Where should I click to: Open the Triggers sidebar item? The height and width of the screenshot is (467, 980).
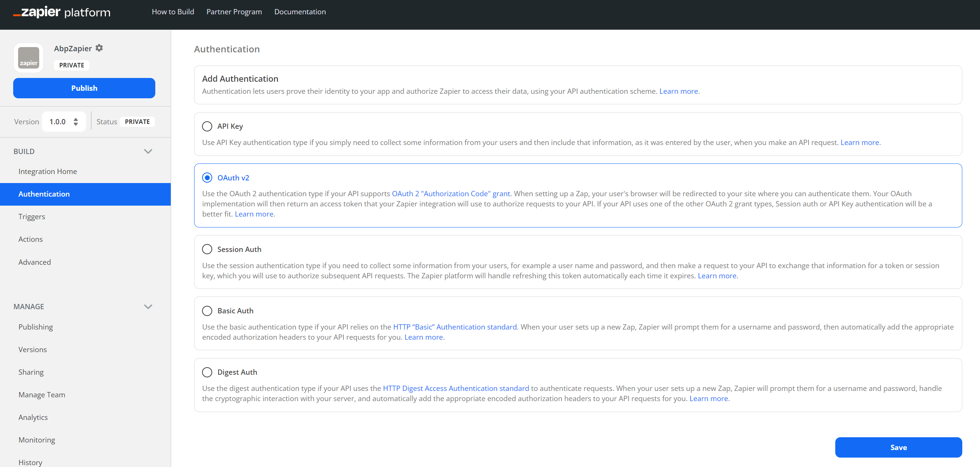click(32, 217)
